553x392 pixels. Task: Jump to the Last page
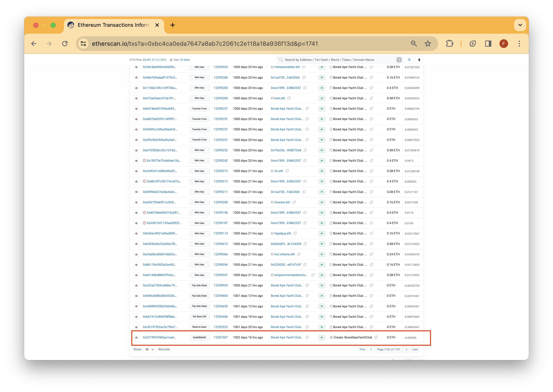415,349
